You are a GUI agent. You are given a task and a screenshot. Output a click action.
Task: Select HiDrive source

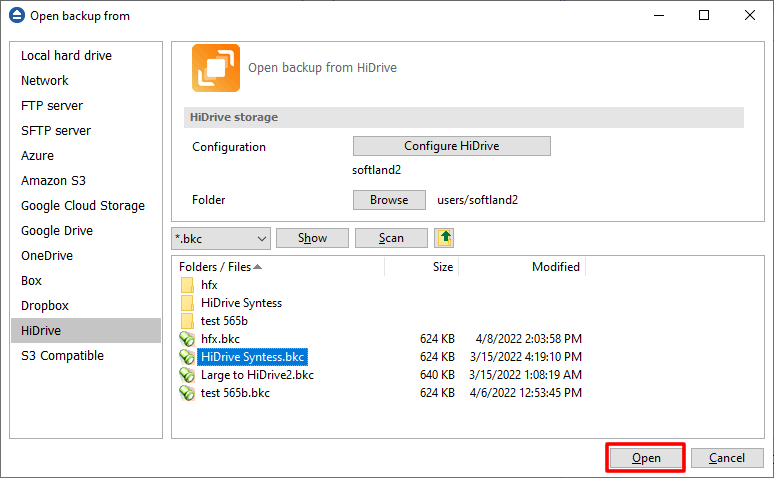[86, 330]
